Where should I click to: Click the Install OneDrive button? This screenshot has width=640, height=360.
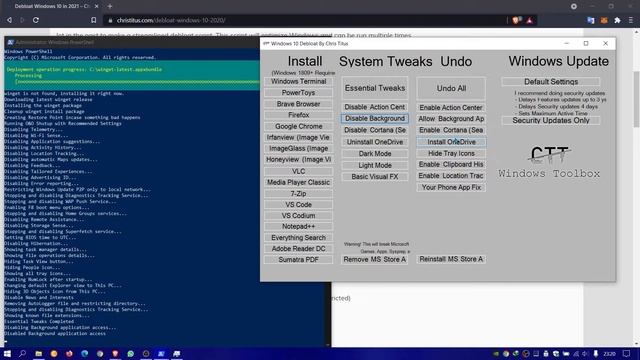click(x=451, y=142)
